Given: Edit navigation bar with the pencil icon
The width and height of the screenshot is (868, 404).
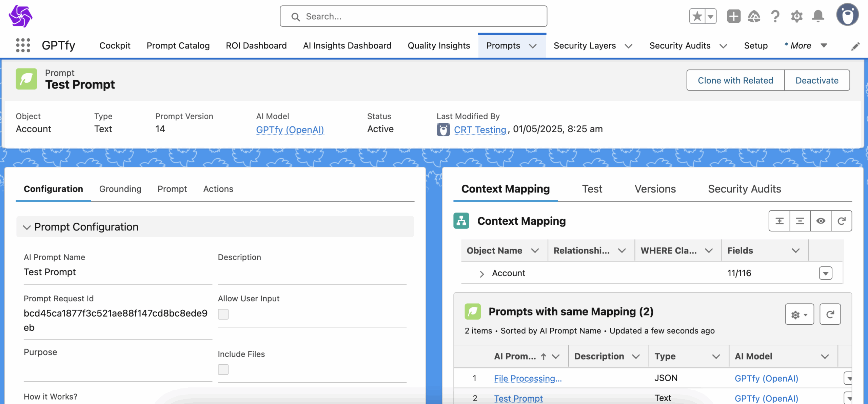Looking at the screenshot, I should tap(855, 46).
